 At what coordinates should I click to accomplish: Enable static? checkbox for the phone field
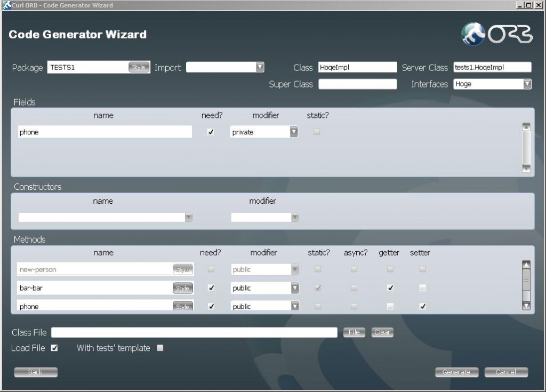(317, 132)
